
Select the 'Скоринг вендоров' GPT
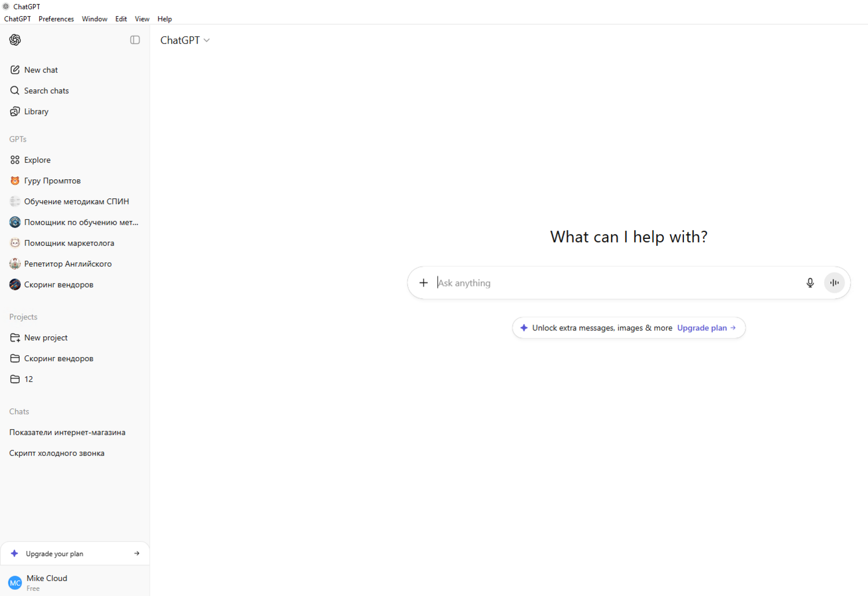58,284
